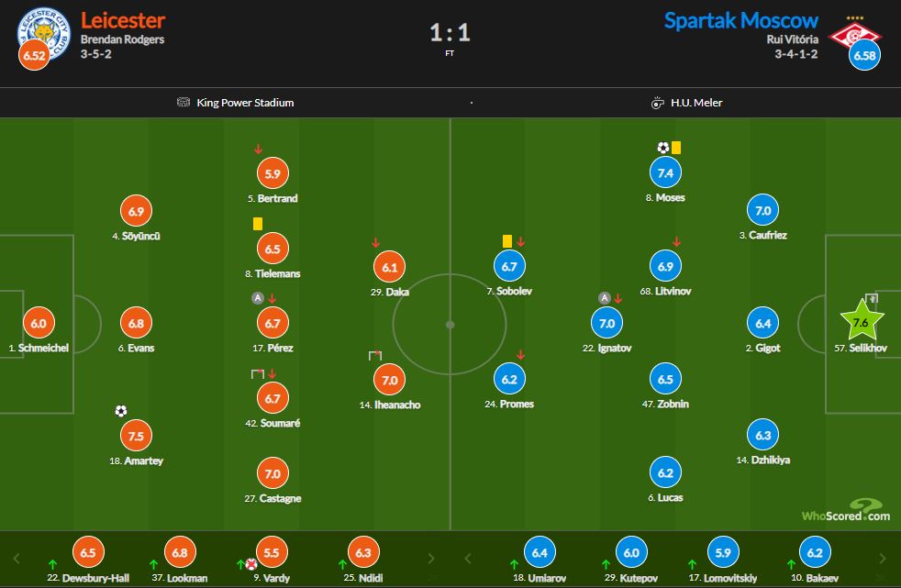Click the stadium icon beside King Power Stadium

point(184,103)
